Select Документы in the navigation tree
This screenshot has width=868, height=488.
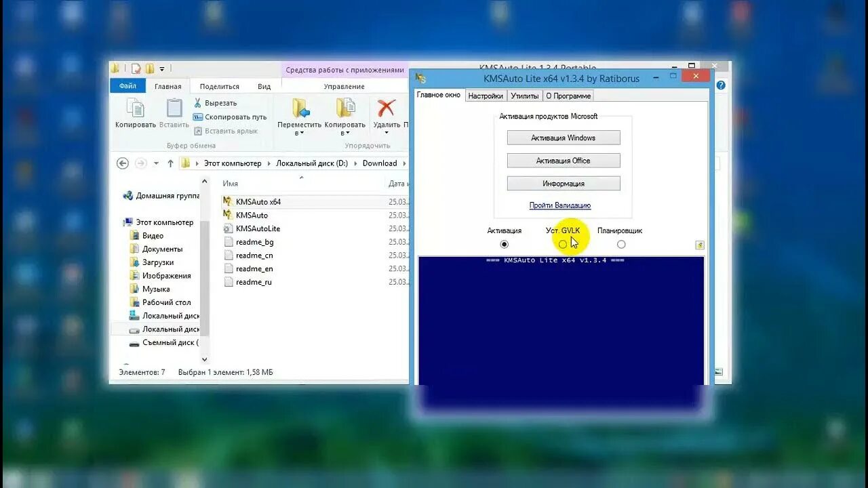click(x=162, y=249)
